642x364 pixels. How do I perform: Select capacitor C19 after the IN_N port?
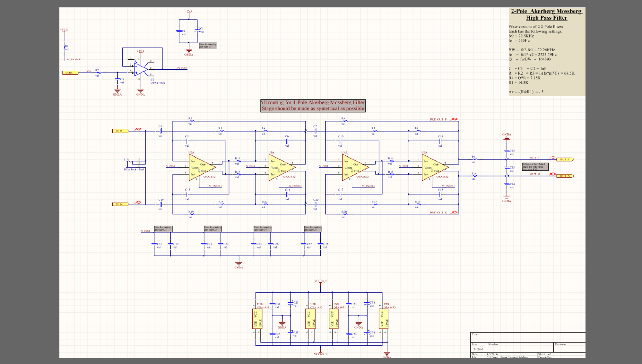[160, 204]
